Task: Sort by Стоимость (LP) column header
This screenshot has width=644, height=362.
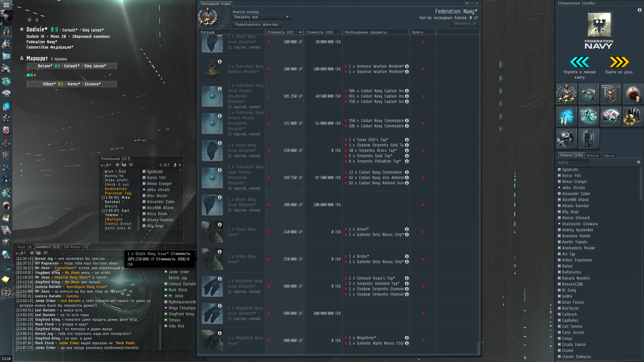Action: point(284,32)
